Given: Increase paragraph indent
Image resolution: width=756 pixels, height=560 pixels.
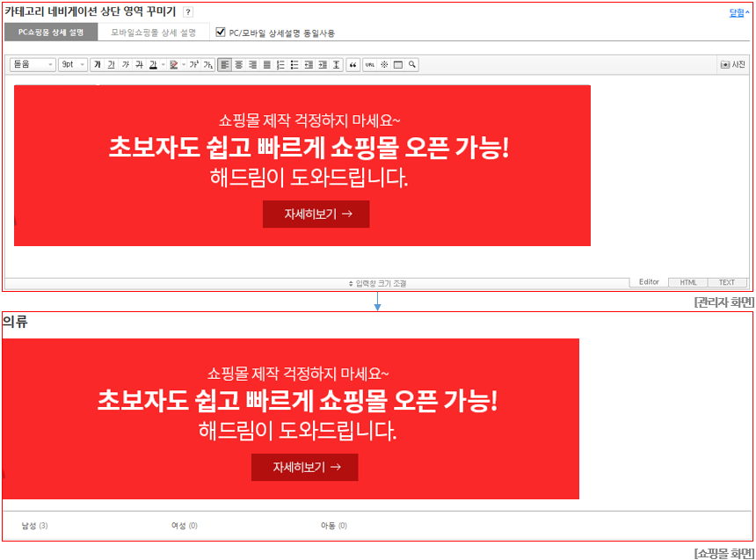Looking at the screenshot, I should pyautogui.click(x=323, y=65).
